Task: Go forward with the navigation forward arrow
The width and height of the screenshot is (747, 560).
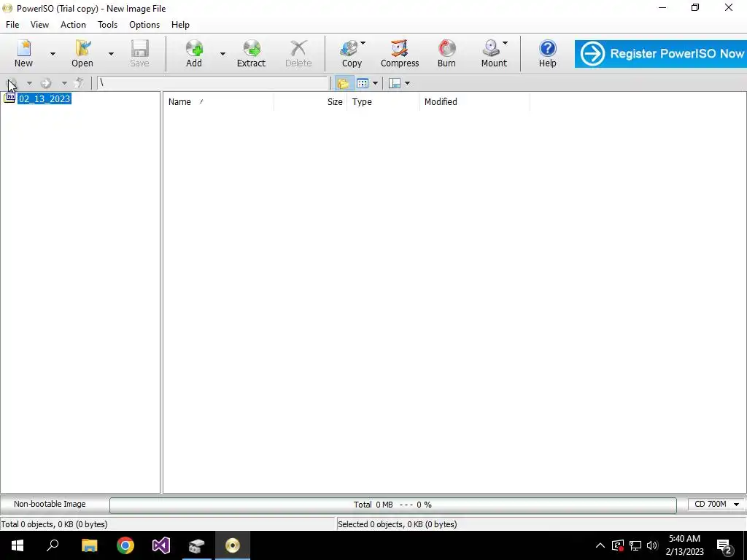Action: 46,83
